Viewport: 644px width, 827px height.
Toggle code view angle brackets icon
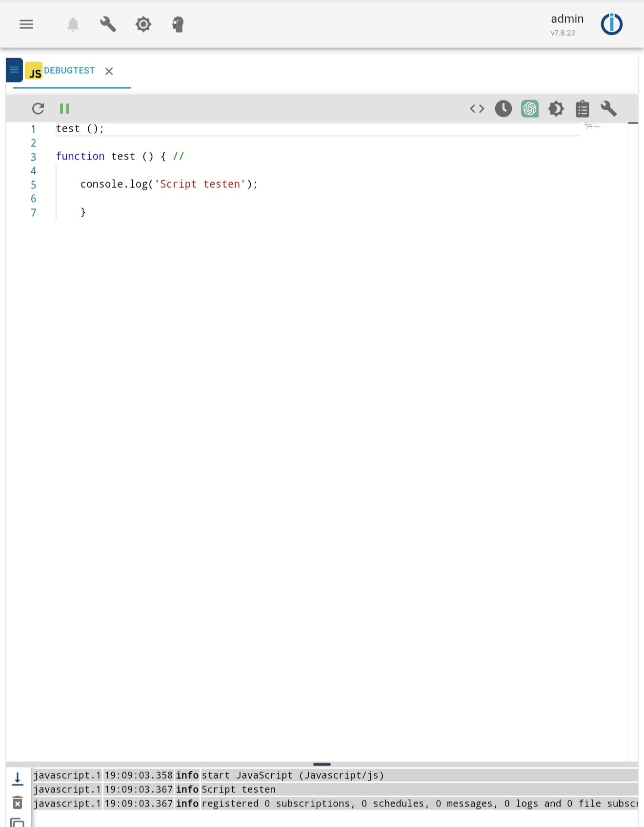pyautogui.click(x=477, y=108)
